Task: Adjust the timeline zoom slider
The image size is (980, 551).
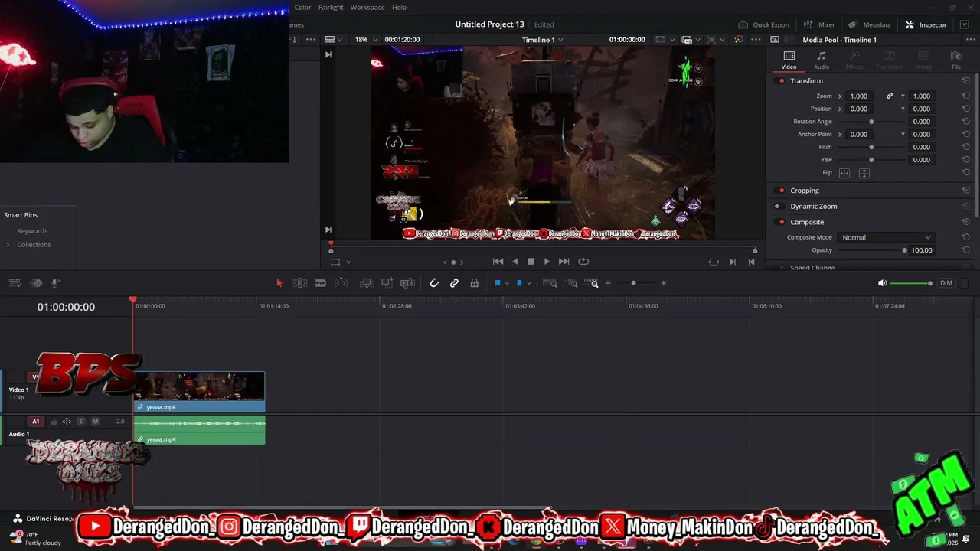Action: [x=635, y=283]
